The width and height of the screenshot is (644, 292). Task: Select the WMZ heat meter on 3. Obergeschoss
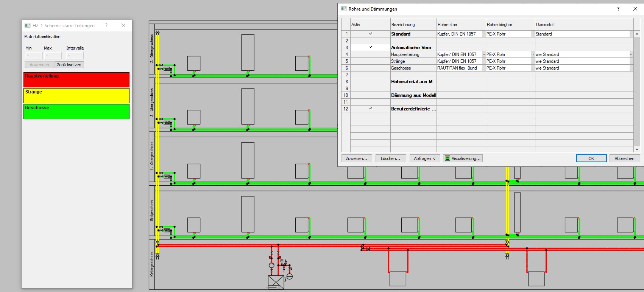167,69
